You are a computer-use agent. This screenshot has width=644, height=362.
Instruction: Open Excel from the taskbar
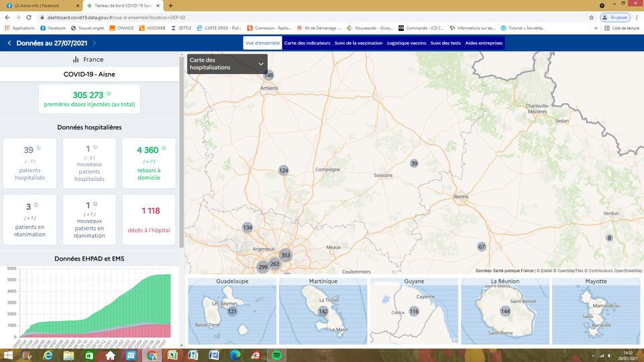[x=172, y=355]
